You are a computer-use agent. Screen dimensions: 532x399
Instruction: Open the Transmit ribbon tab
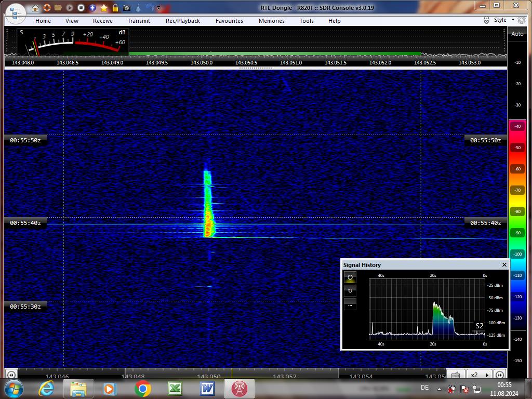point(139,21)
